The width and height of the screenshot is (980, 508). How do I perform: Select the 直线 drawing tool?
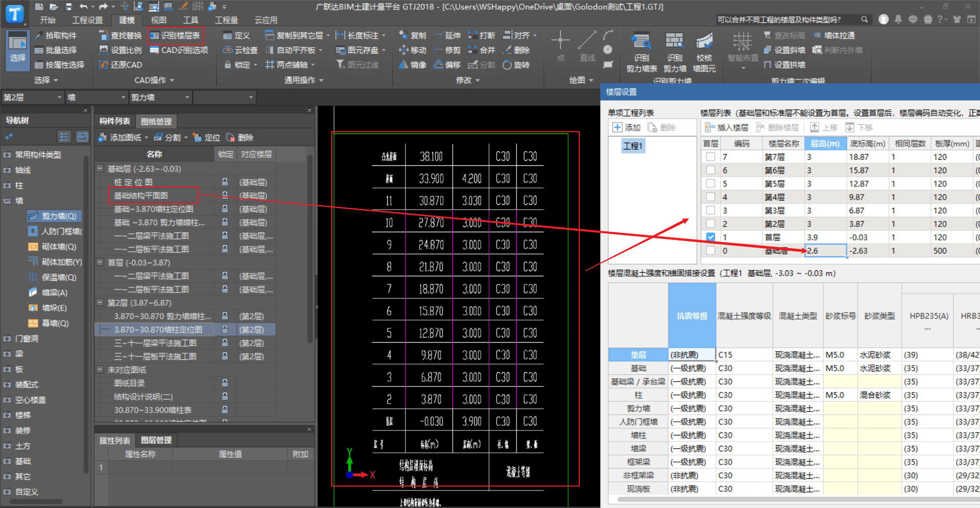coord(587,49)
